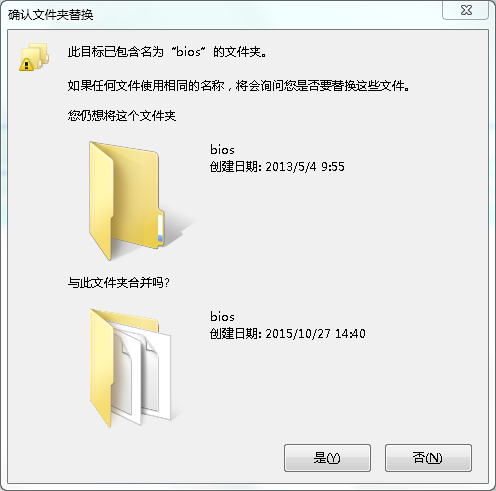Click the 否(N) button to decline
The width and height of the screenshot is (496, 491).
pos(428,458)
